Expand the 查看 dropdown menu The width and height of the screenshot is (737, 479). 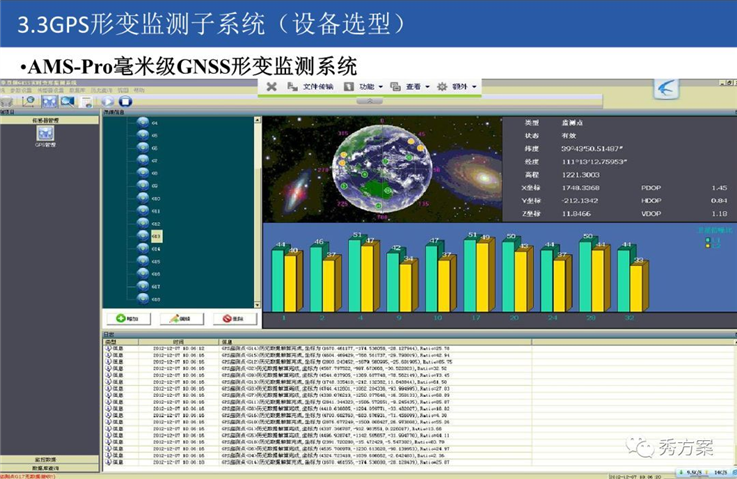pyautogui.click(x=410, y=86)
